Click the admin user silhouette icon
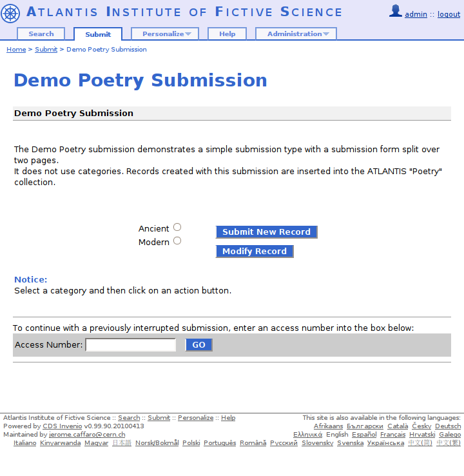 (x=396, y=11)
